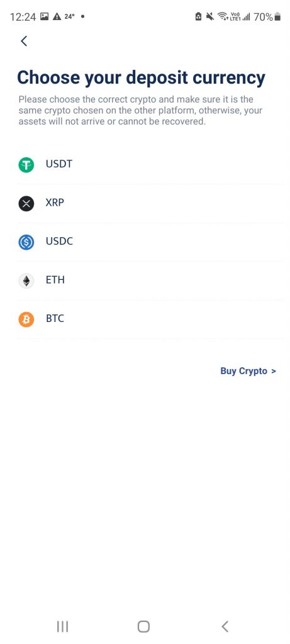Choose BTC as deposit currency
Viewport: 290px width, 644px height.
point(150,319)
